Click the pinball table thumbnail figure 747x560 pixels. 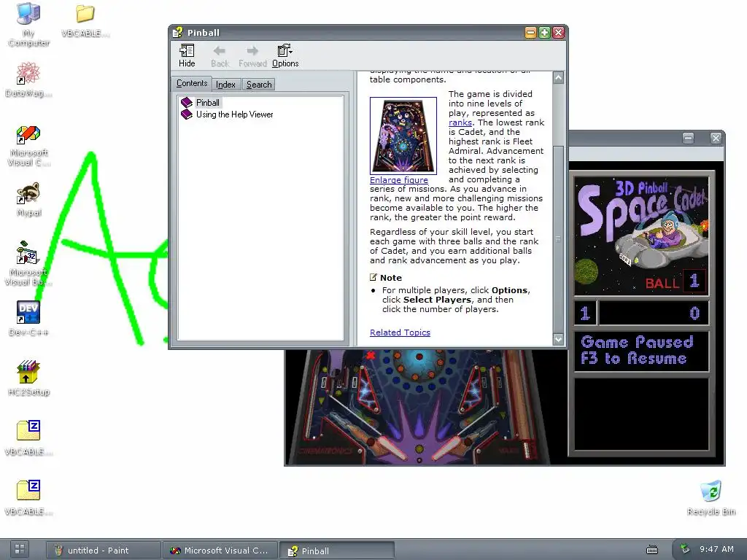[x=403, y=136]
